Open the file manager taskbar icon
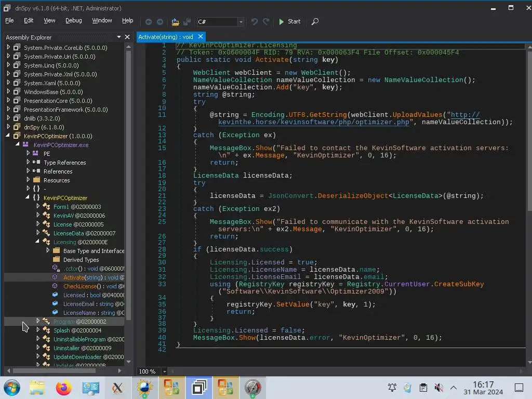This screenshot has width=532, height=399. pos(37,388)
